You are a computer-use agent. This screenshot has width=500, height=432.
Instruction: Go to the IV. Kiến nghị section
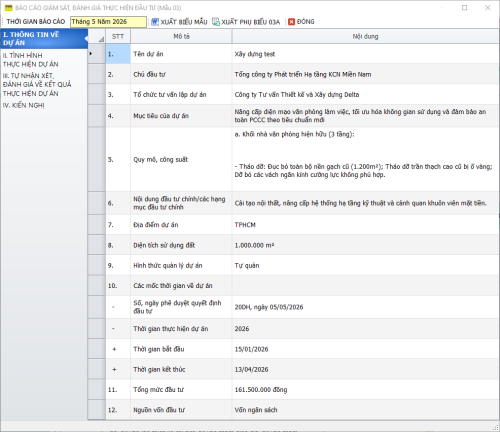[x=23, y=105]
